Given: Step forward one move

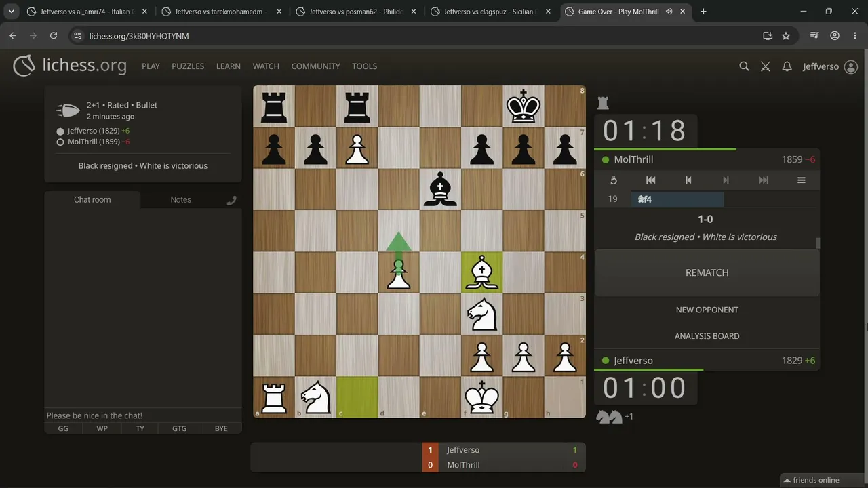Looking at the screenshot, I should 726,180.
